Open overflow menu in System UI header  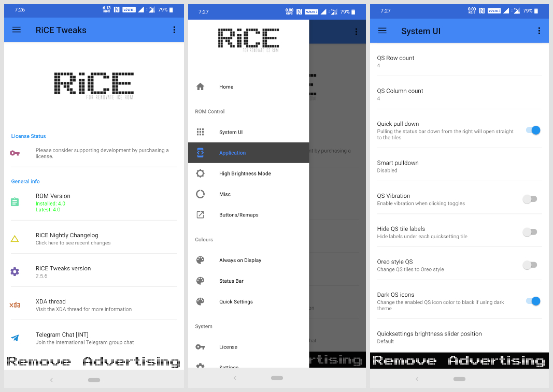(x=539, y=31)
